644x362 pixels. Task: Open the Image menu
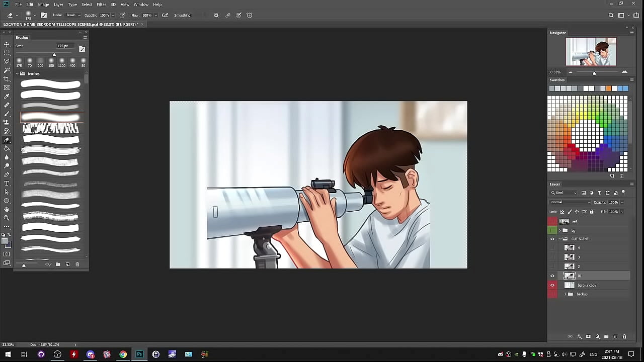(x=44, y=5)
